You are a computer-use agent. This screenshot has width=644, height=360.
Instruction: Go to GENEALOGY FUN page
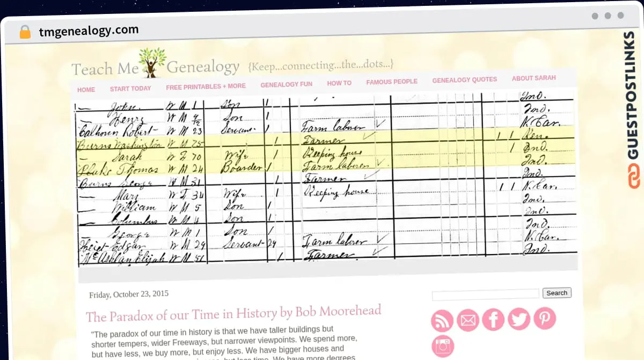286,84
